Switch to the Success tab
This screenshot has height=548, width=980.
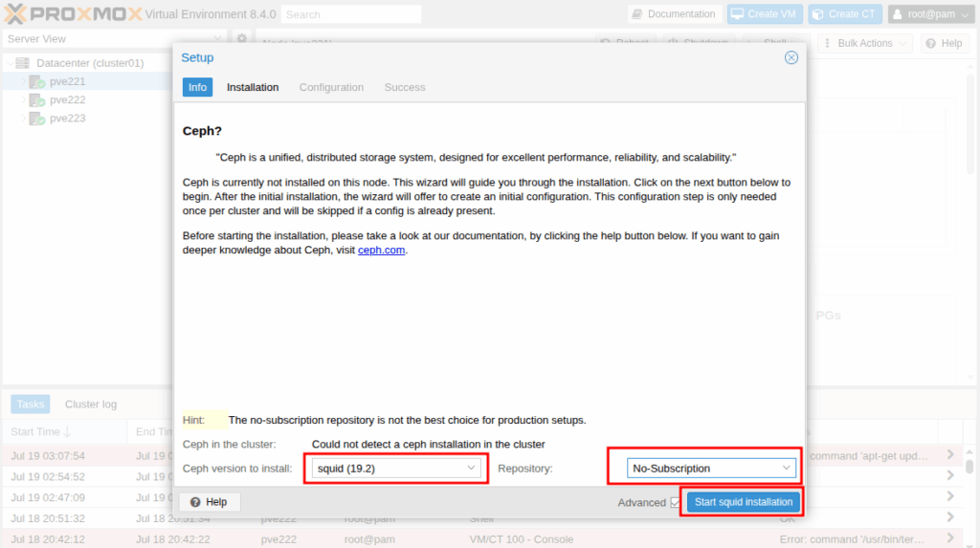tap(405, 87)
